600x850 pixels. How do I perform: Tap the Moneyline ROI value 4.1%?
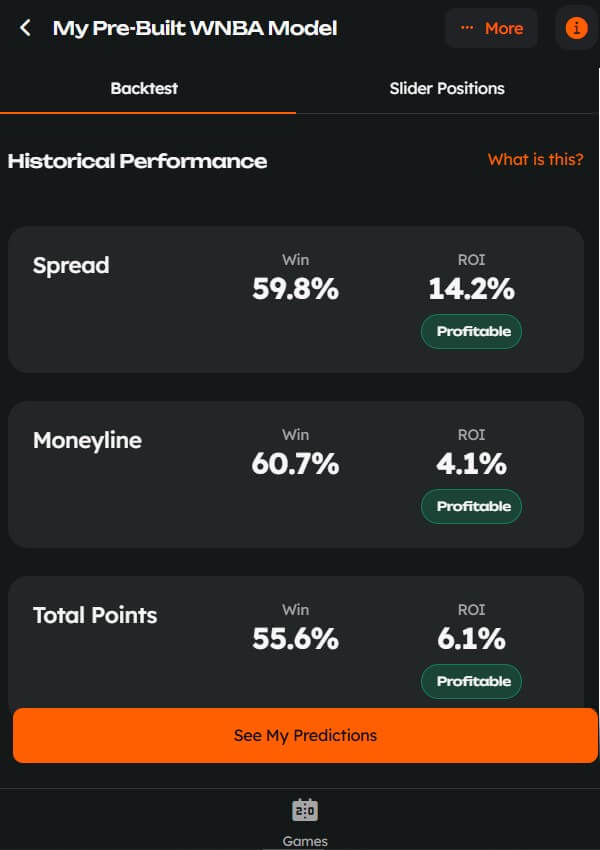click(471, 464)
